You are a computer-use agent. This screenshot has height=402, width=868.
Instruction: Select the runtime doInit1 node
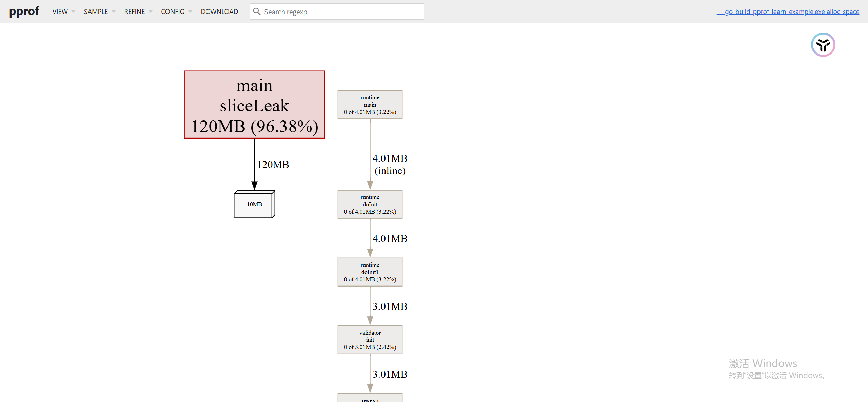[370, 272]
